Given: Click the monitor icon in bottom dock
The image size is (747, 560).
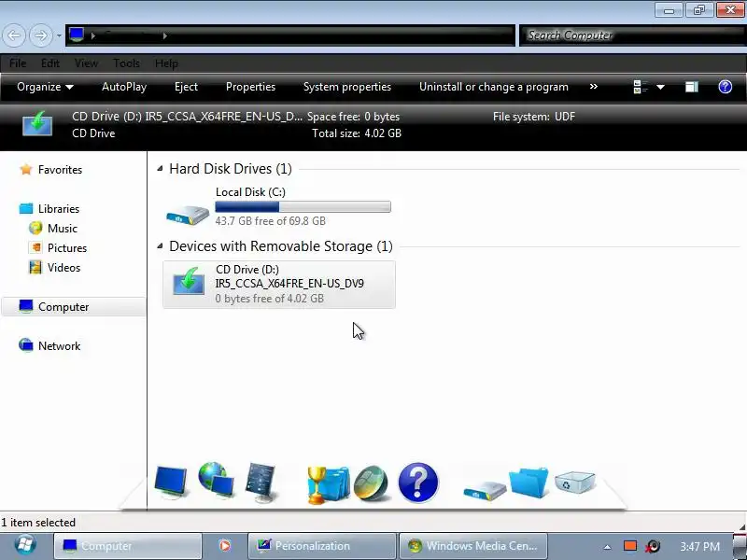Looking at the screenshot, I should [x=171, y=482].
